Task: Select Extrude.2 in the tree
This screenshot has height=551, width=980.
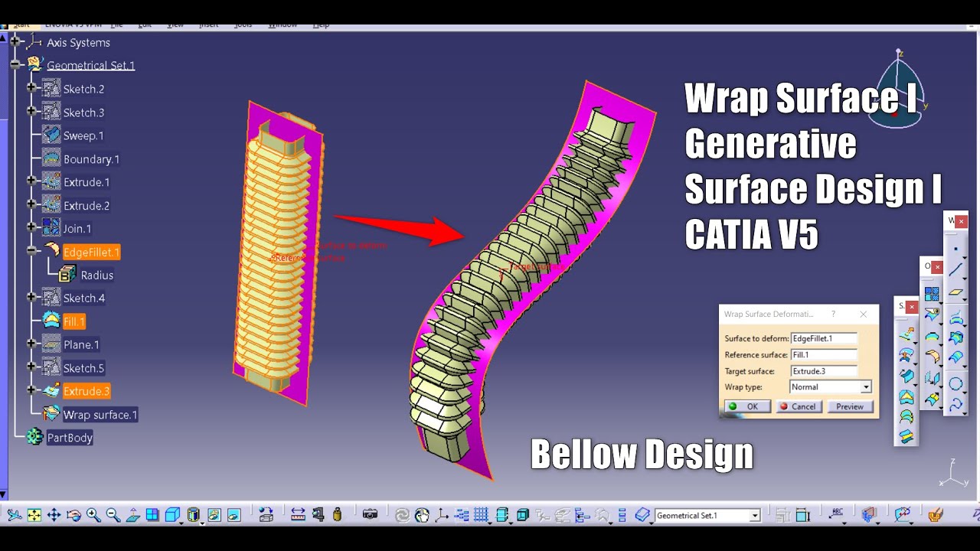Action: [87, 205]
